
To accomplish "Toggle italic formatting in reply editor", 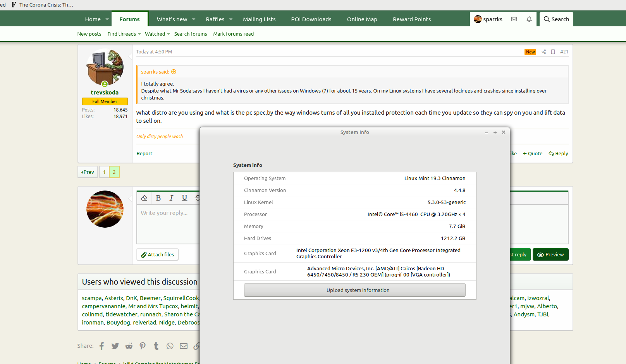I will [171, 198].
